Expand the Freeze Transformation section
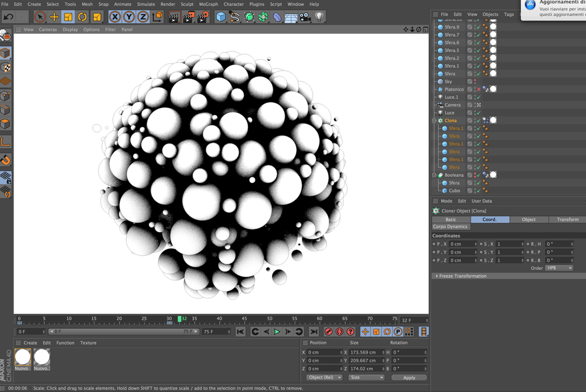 [x=437, y=276]
